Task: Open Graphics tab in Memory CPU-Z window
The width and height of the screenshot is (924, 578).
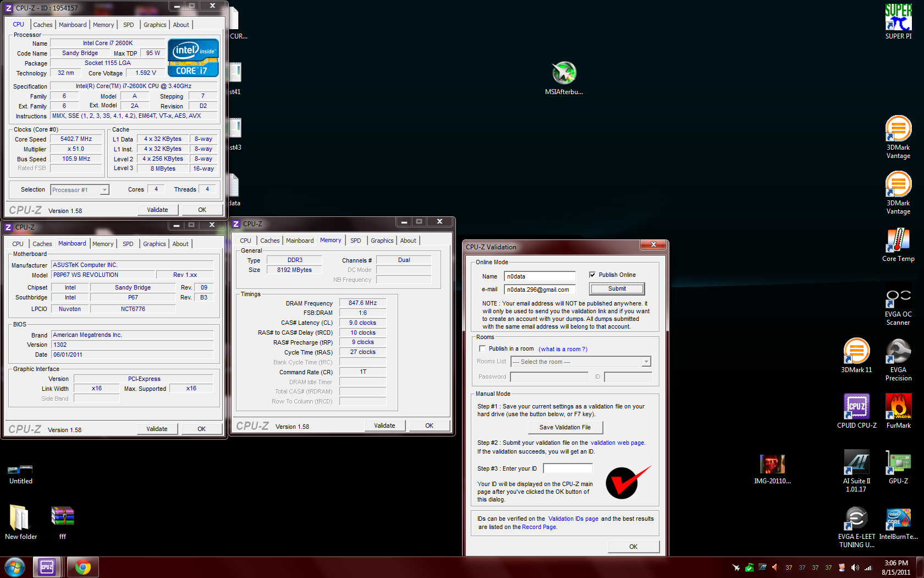Action: pyautogui.click(x=382, y=241)
